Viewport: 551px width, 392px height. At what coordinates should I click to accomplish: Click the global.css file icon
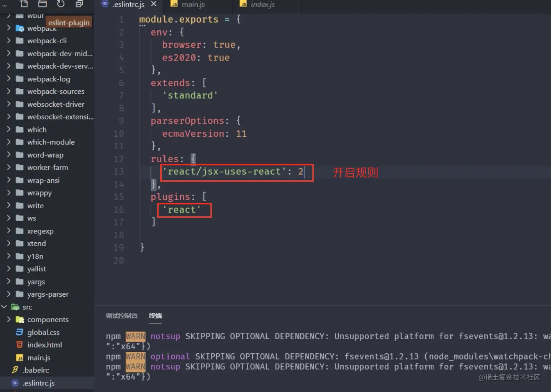[x=20, y=332]
